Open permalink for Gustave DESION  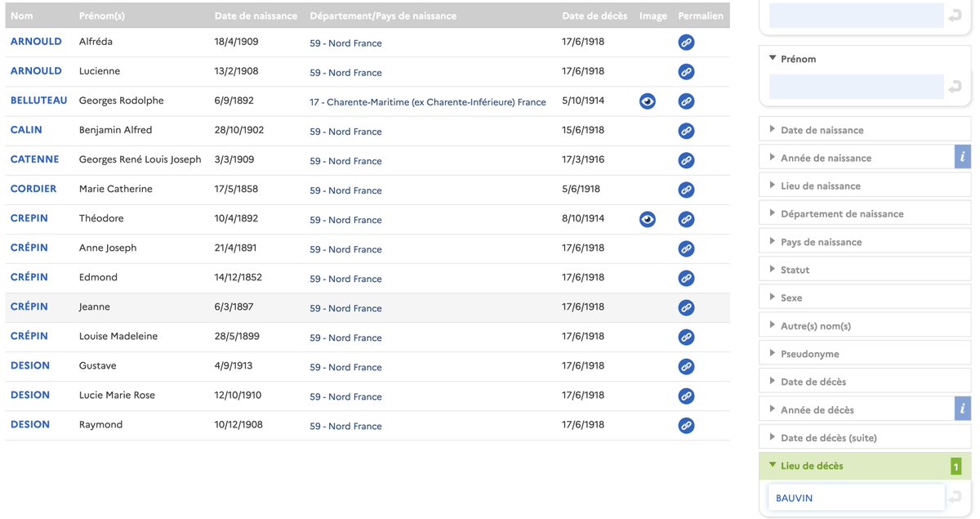pyautogui.click(x=687, y=366)
